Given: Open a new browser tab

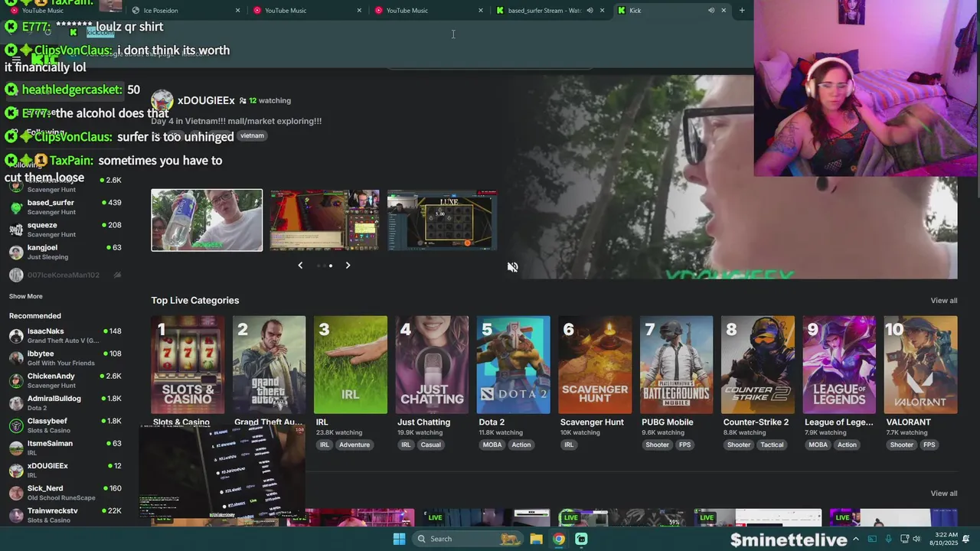Looking at the screenshot, I should click(742, 11).
